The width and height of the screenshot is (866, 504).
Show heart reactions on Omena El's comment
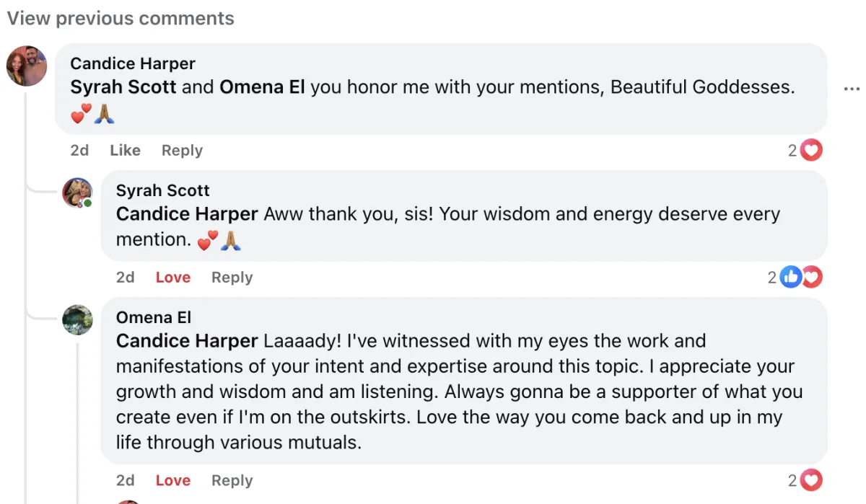pos(805,481)
